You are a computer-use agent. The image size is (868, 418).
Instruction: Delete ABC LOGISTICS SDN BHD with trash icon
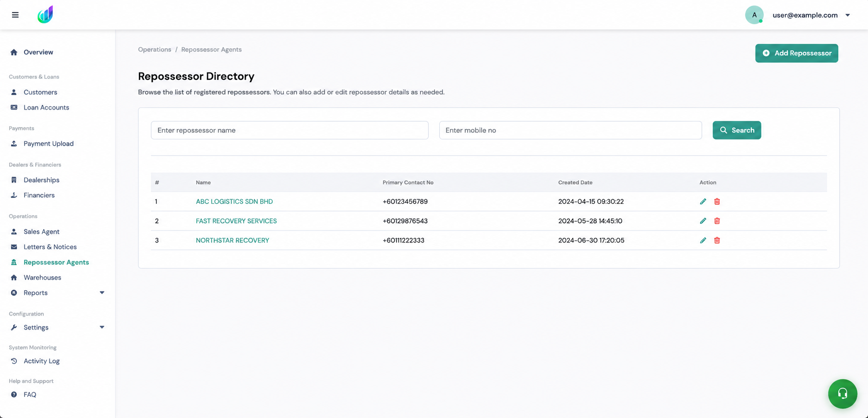point(717,202)
